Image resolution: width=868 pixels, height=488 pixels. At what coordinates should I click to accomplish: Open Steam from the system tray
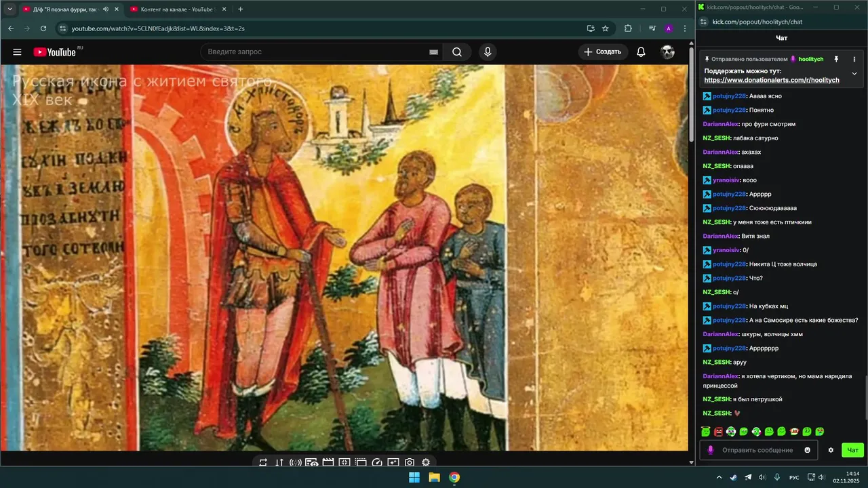coord(734,477)
